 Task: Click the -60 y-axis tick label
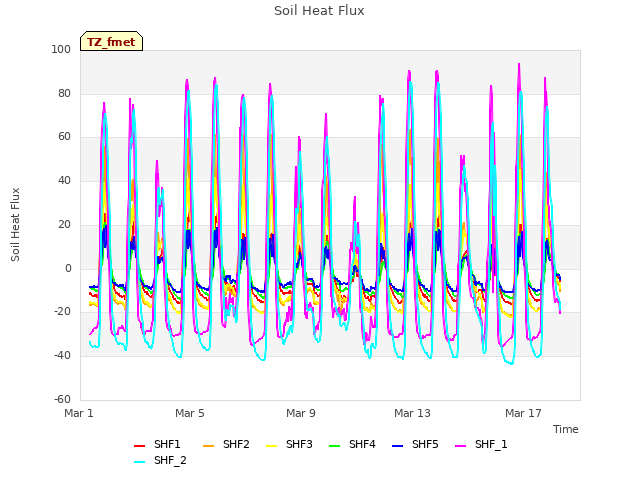[62, 399]
